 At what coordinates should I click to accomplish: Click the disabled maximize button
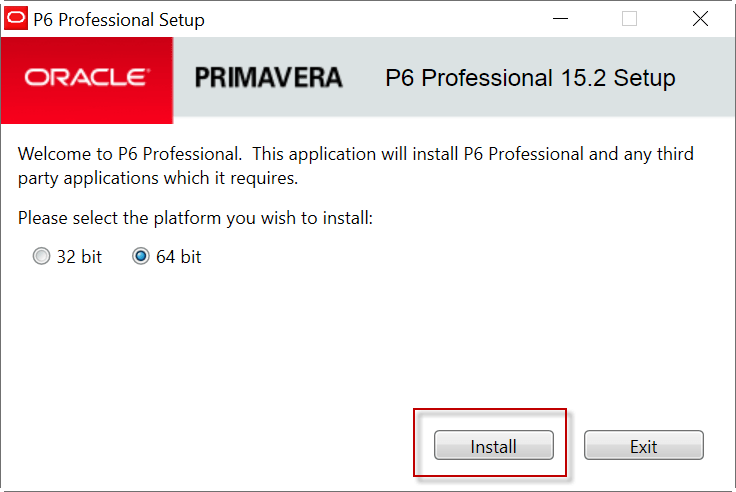click(629, 19)
